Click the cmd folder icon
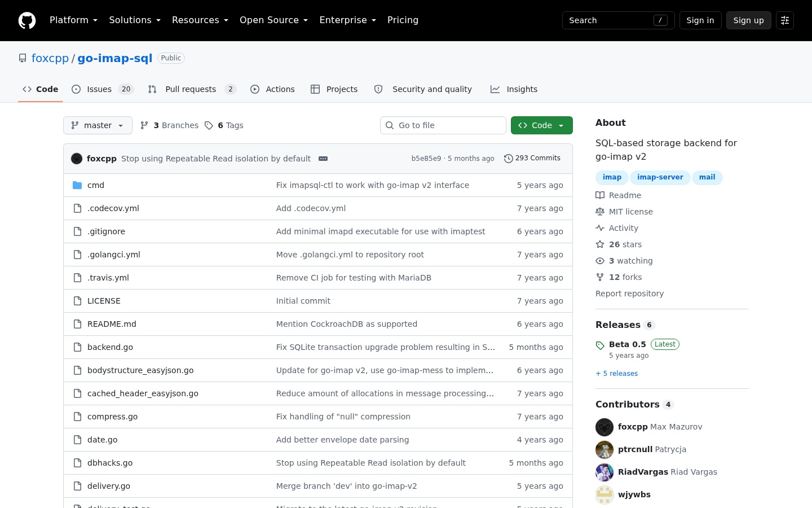 click(x=77, y=185)
